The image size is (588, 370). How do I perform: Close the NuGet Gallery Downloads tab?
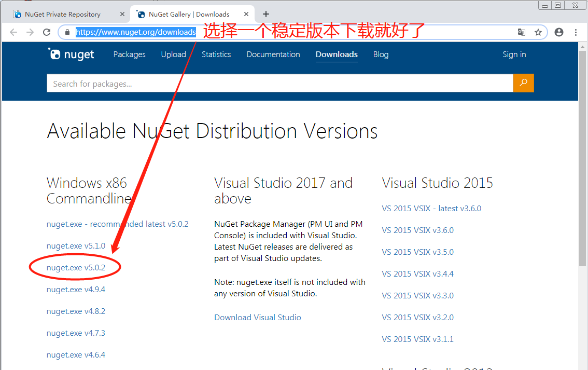coord(246,14)
